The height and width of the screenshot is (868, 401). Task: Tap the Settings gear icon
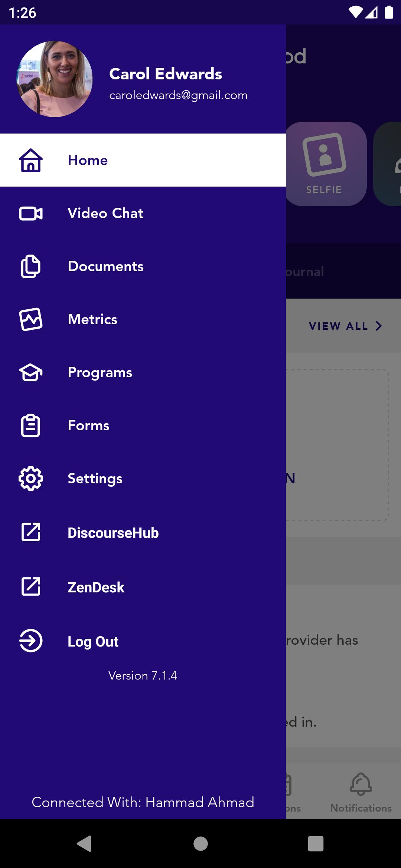31,479
